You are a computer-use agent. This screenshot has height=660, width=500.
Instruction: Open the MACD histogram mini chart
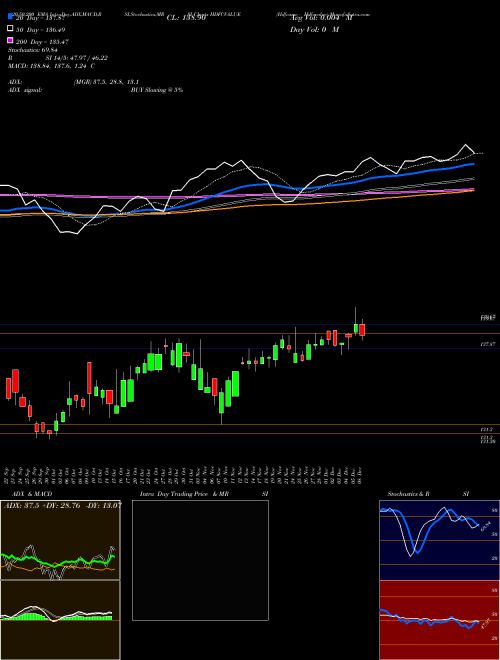pyautogui.click(x=60, y=620)
